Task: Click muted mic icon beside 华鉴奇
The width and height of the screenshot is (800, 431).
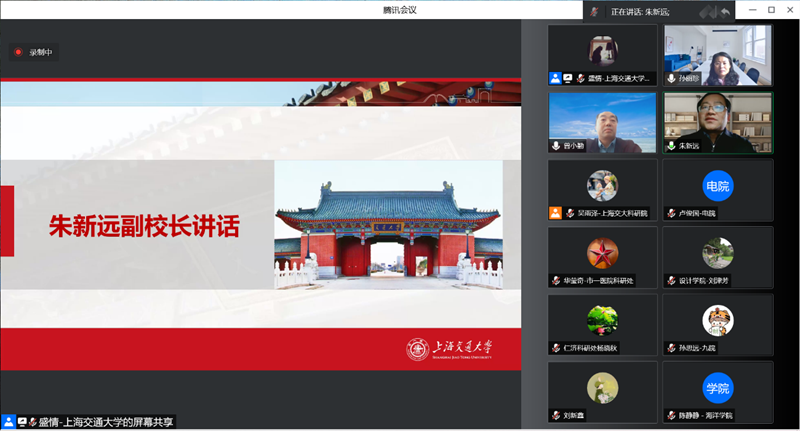Action: (x=556, y=281)
